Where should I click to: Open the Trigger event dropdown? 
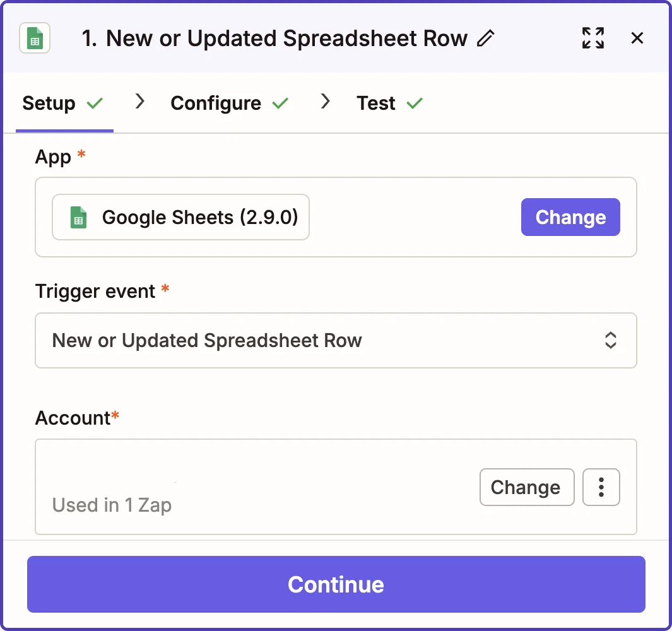point(336,340)
